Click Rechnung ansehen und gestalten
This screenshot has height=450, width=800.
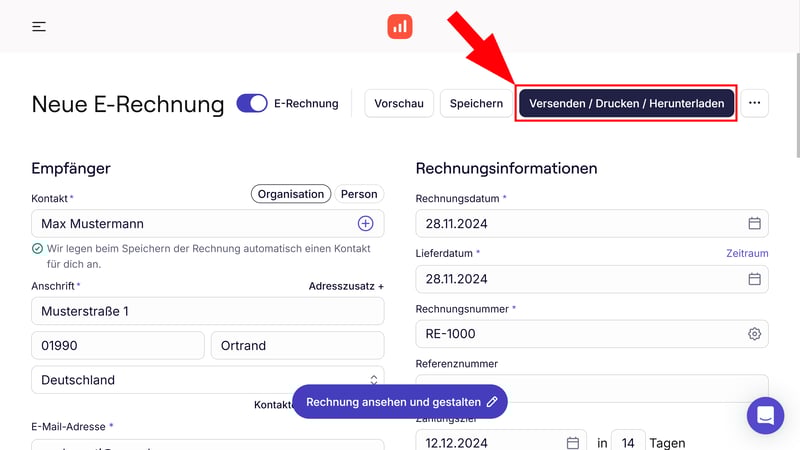click(x=400, y=402)
